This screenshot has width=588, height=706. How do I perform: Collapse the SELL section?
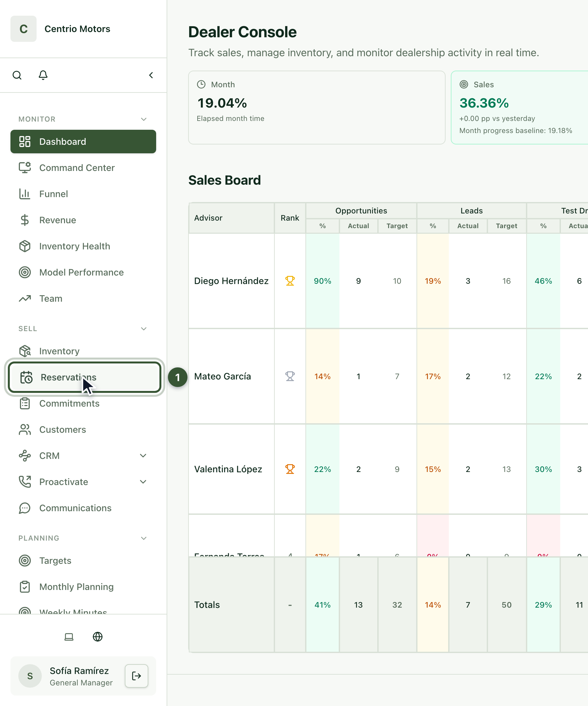tap(144, 329)
